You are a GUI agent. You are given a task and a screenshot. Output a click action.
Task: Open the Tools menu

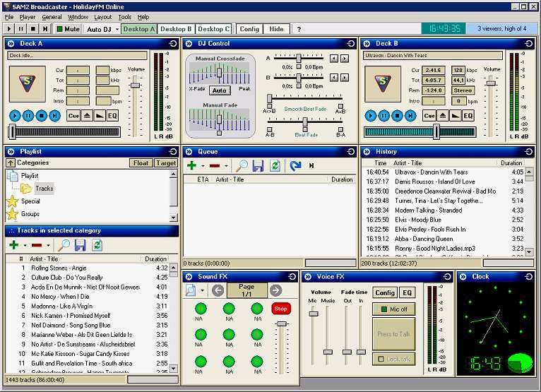124,17
